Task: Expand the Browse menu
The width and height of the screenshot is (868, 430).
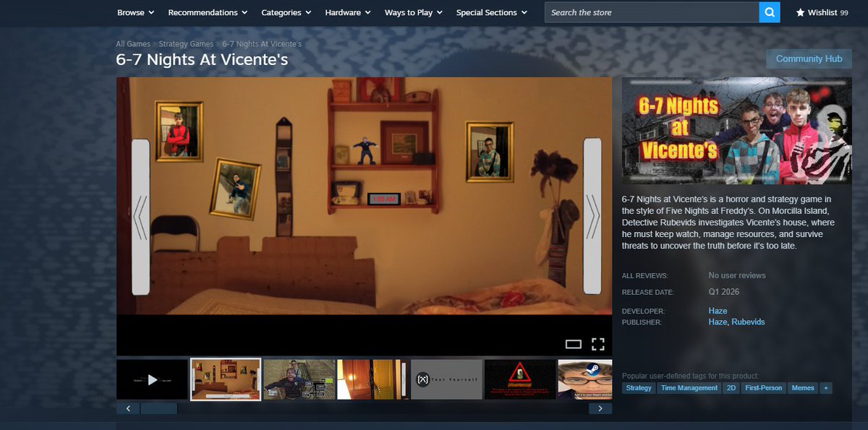Action: click(x=135, y=12)
